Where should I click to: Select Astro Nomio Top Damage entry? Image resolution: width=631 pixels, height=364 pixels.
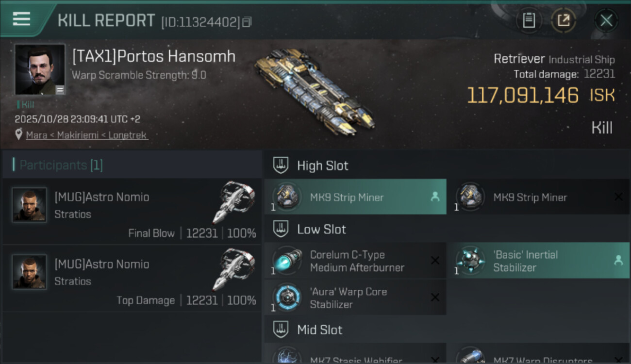point(132,279)
